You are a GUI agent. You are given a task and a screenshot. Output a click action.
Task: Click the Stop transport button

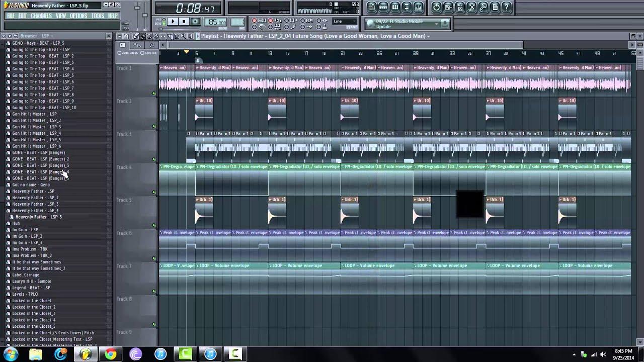pos(184,21)
